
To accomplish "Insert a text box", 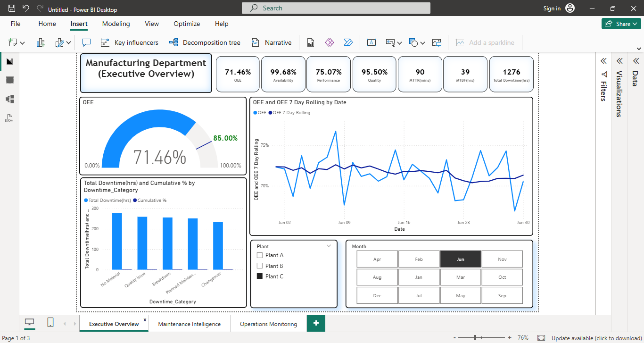I will 371,42.
